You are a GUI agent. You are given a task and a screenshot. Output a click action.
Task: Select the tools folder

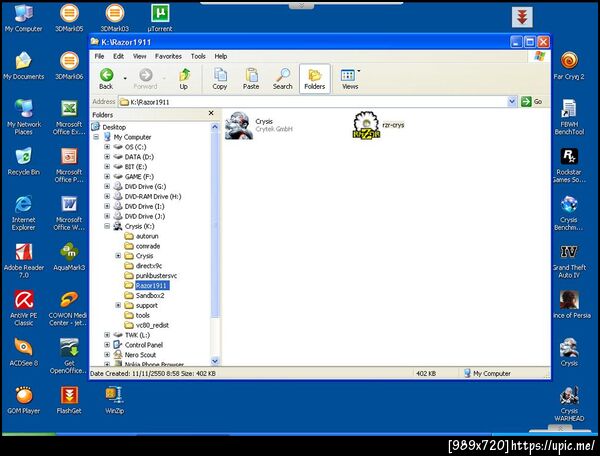tap(143, 316)
